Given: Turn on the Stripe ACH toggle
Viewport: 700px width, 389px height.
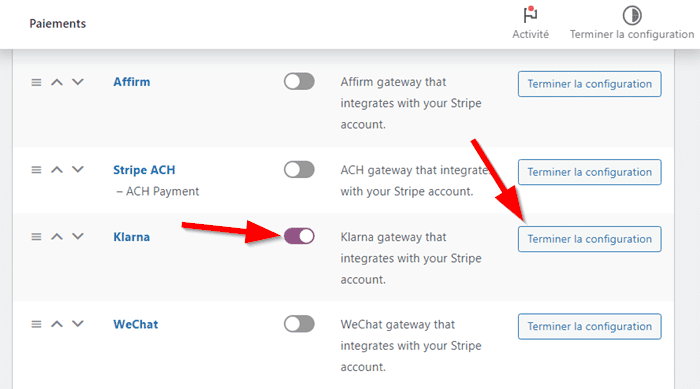Looking at the screenshot, I should [299, 170].
